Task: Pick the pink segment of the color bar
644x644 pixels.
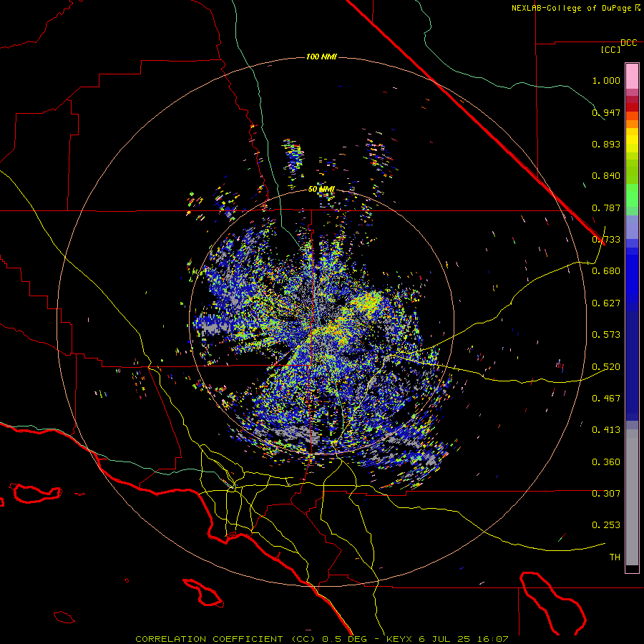Action: 632,76
